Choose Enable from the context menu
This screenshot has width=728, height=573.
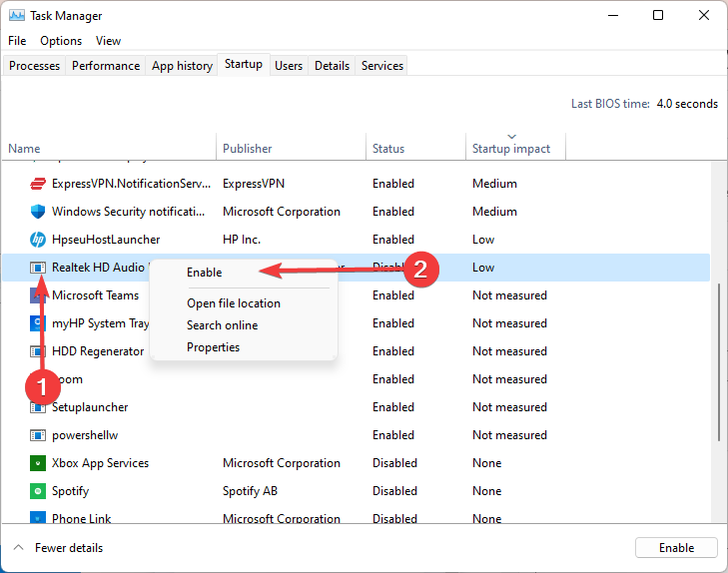pyautogui.click(x=205, y=273)
